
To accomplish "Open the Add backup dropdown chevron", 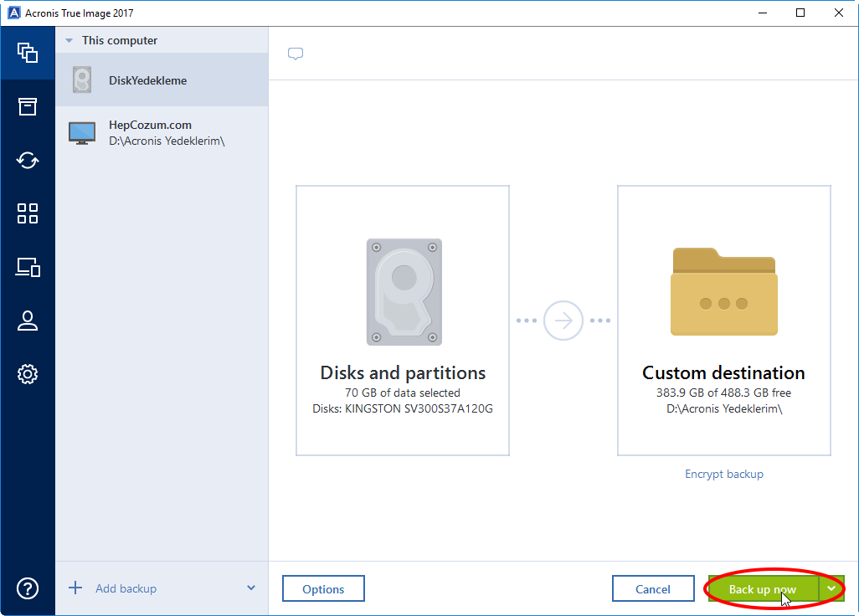I will (251, 588).
